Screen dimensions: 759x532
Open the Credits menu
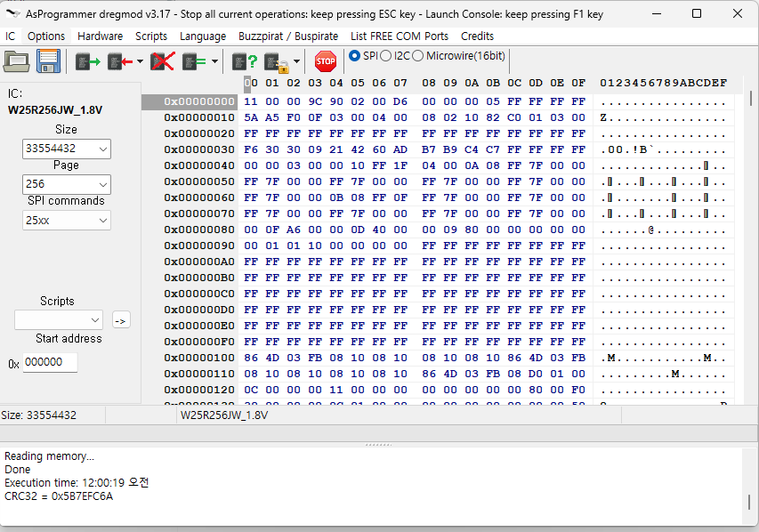477,36
